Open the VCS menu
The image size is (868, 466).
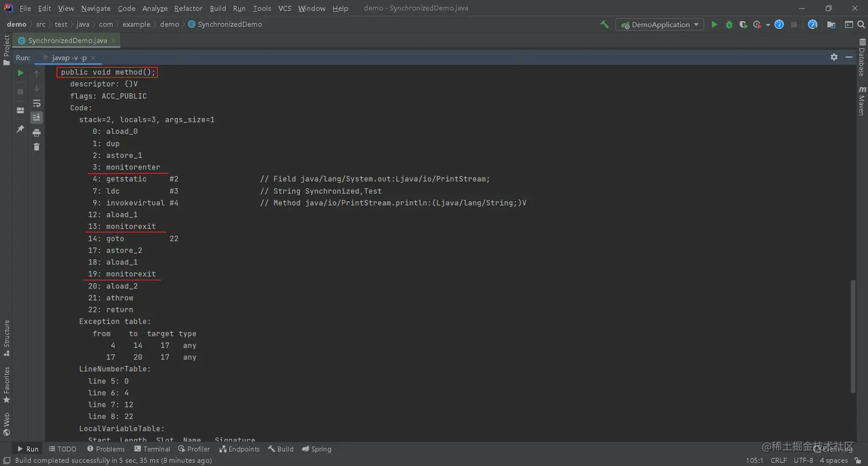coord(285,8)
